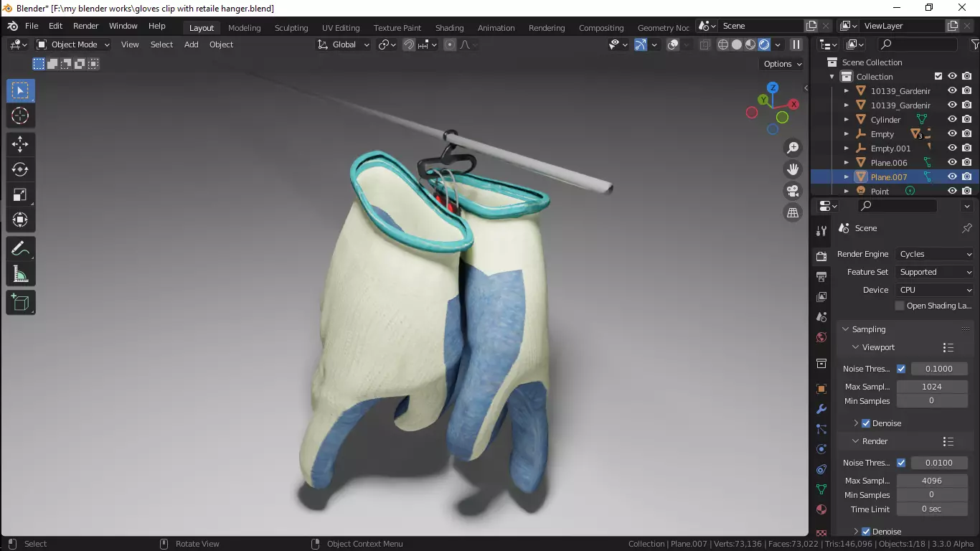Open the Material properties tab
The height and width of the screenshot is (551, 980).
pyautogui.click(x=821, y=509)
